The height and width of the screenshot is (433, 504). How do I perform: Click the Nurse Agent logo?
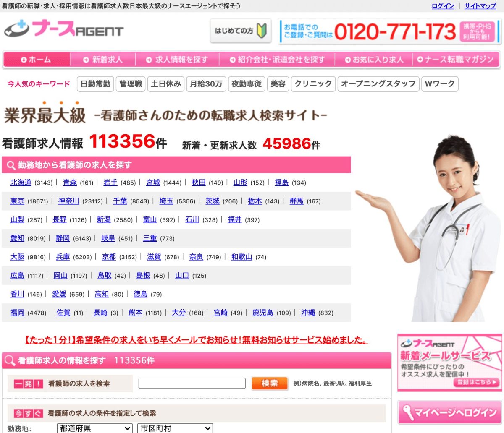(x=64, y=30)
